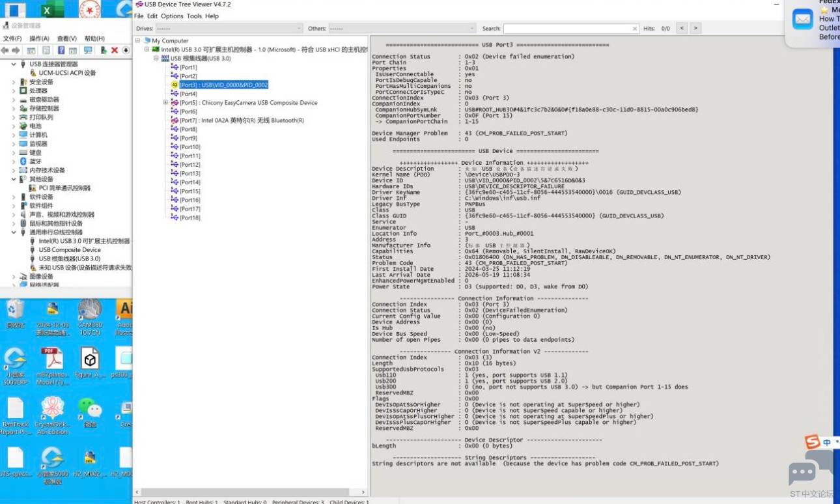Image resolution: width=840 pixels, height=504 pixels.
Task: Open the 操作(A) menu in Device Manager
Action: [x=39, y=39]
